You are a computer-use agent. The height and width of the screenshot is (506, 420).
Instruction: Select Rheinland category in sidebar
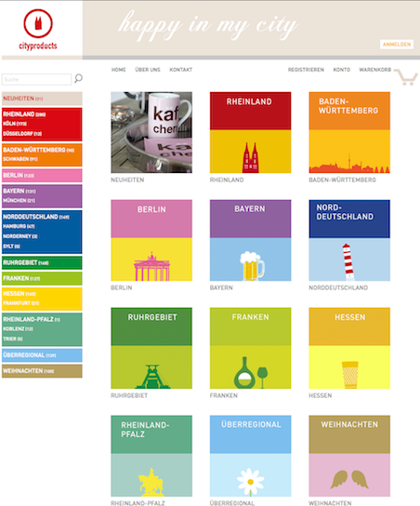[x=24, y=114]
